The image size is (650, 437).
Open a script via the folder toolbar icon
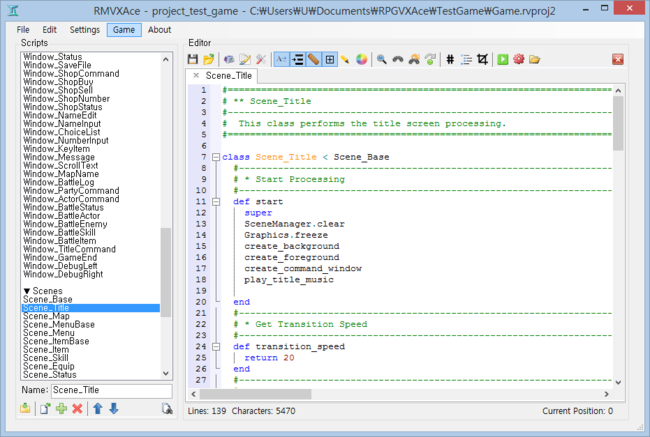[209, 59]
